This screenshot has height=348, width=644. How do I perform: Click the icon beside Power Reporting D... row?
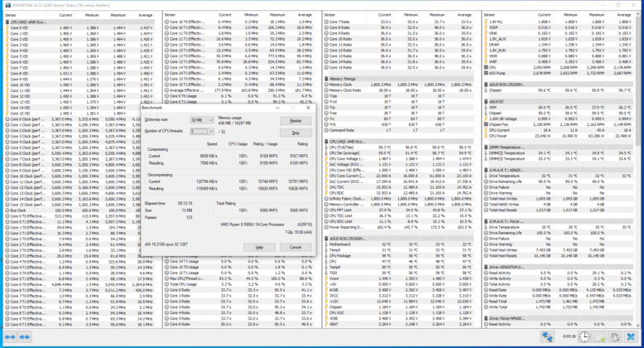pos(326,227)
